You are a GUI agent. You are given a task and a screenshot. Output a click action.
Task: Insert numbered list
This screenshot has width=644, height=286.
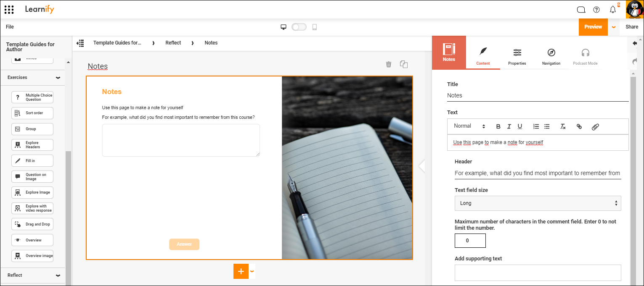click(x=536, y=126)
